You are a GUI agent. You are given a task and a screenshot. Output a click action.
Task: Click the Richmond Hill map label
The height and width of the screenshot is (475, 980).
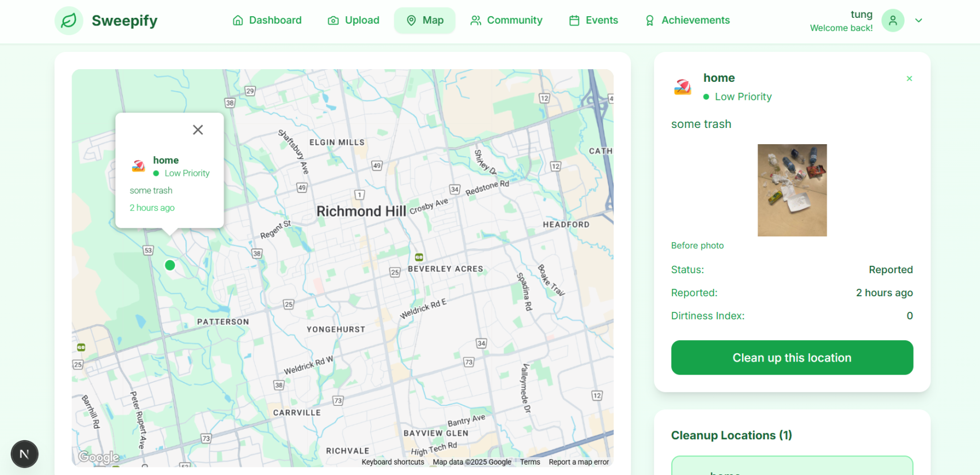[361, 212]
